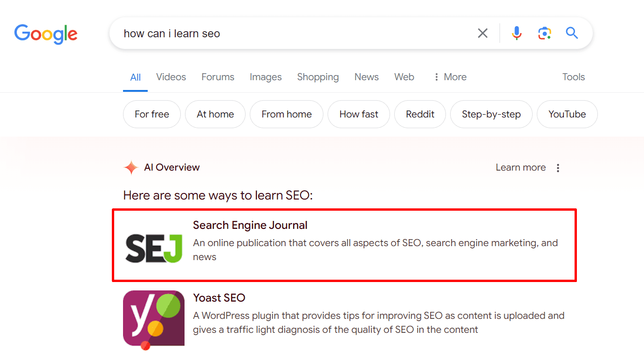Image resolution: width=644 pixels, height=358 pixels.
Task: Click the Google logo
Action: [x=46, y=34]
